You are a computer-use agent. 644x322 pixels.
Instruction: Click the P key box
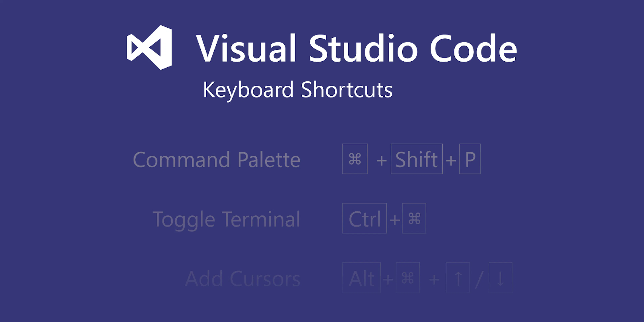coord(470,159)
